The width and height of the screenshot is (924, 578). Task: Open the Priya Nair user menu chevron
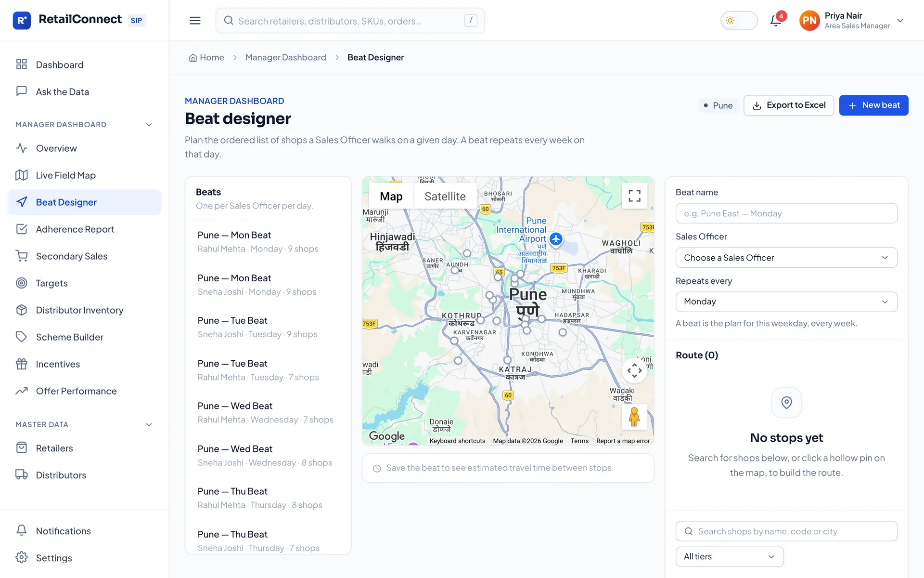[900, 21]
